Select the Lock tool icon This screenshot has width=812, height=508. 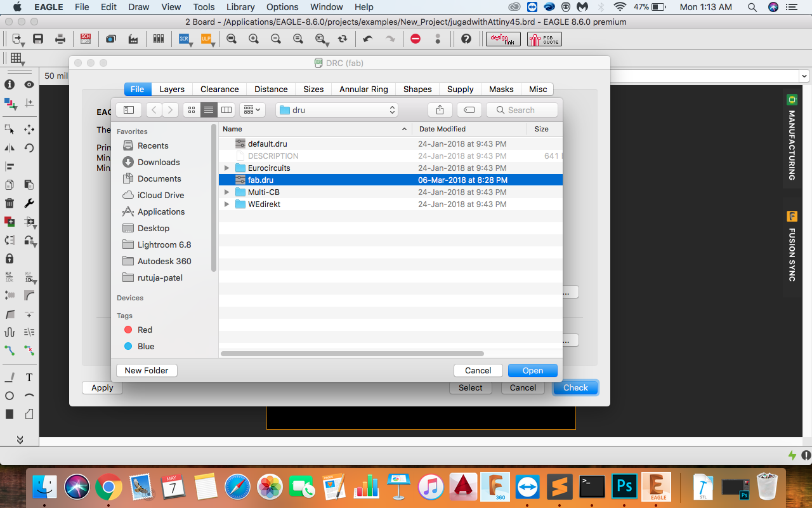[10, 258]
